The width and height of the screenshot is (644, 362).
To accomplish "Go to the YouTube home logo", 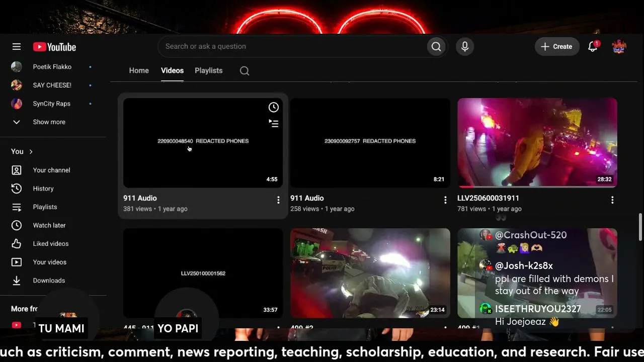I will [54, 47].
